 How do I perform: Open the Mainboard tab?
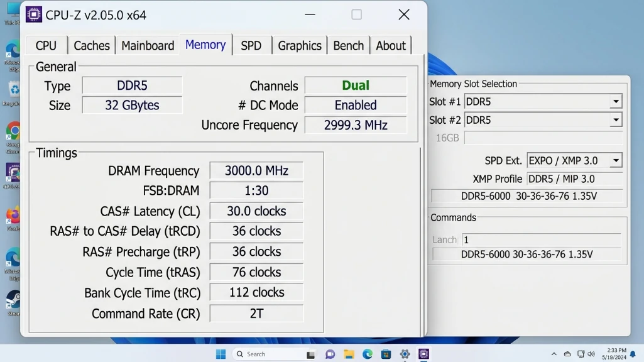point(148,45)
